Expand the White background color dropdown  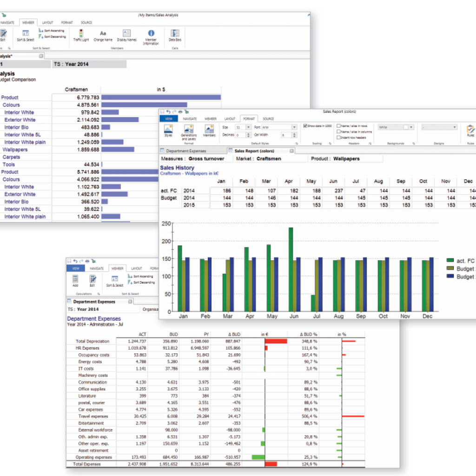[411, 127]
